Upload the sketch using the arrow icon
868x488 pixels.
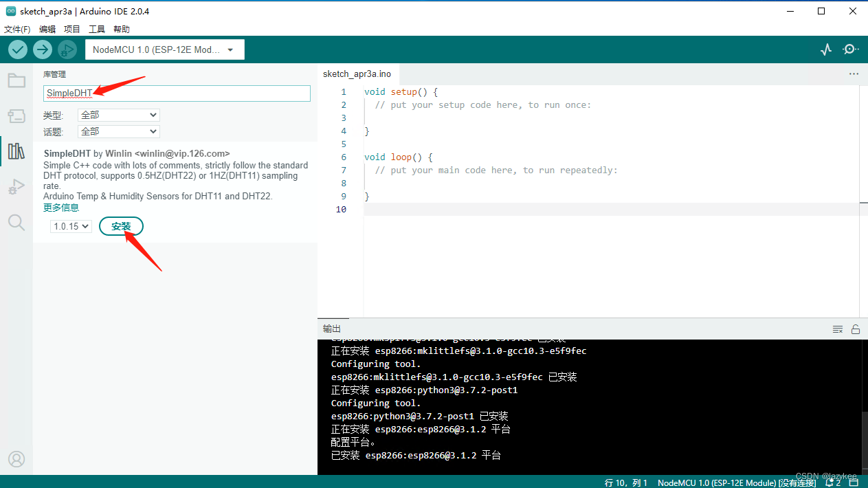click(42, 49)
